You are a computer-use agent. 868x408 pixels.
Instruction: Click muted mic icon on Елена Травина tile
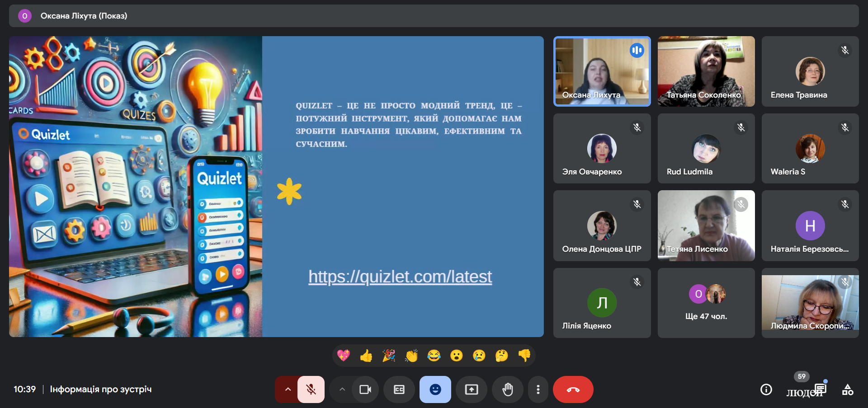[844, 50]
